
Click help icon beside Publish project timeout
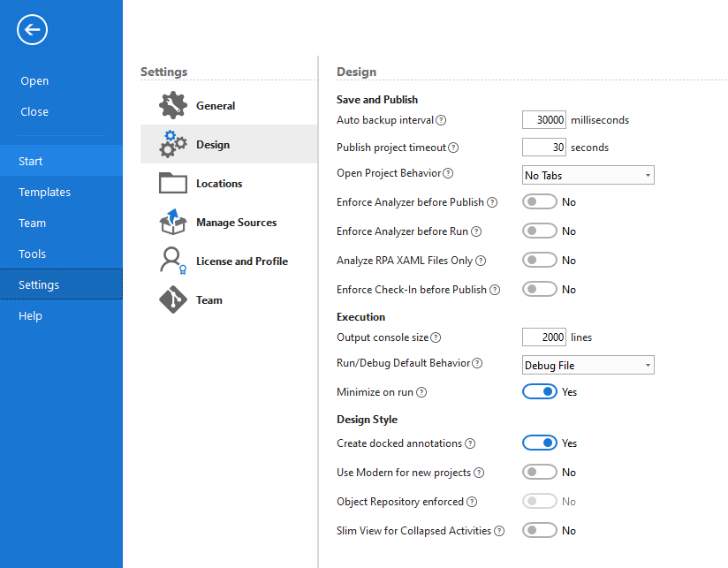point(453,148)
